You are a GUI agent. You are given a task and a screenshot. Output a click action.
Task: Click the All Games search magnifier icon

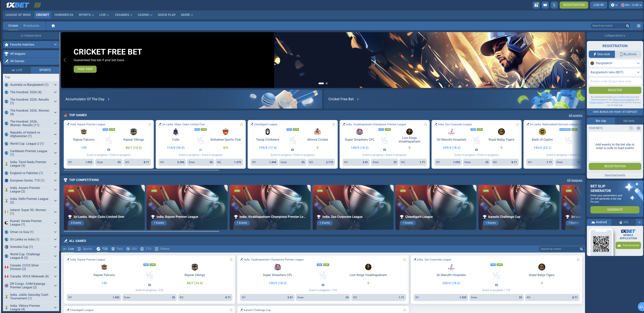click(x=581, y=249)
